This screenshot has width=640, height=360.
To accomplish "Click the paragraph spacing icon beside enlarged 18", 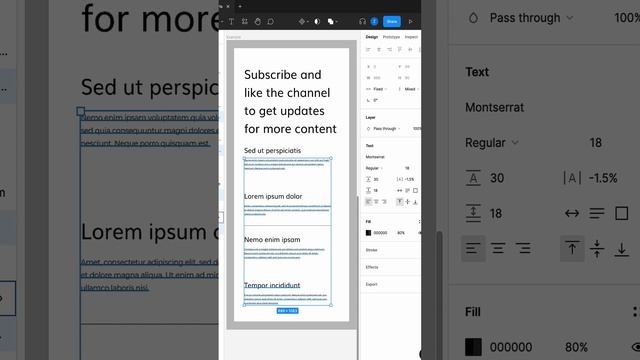I will tap(473, 213).
